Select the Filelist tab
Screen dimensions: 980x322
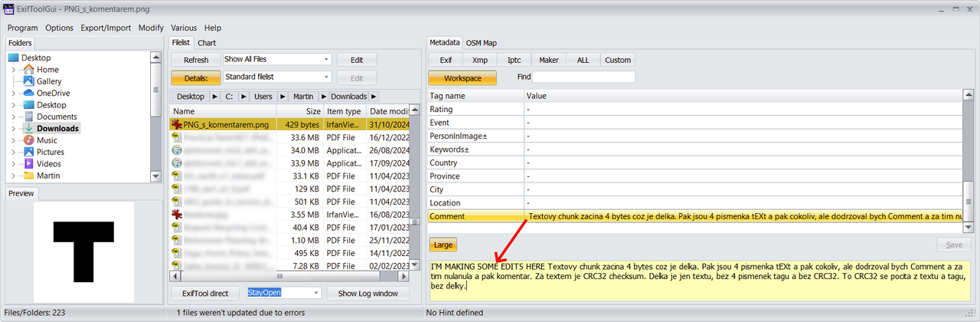(x=181, y=43)
